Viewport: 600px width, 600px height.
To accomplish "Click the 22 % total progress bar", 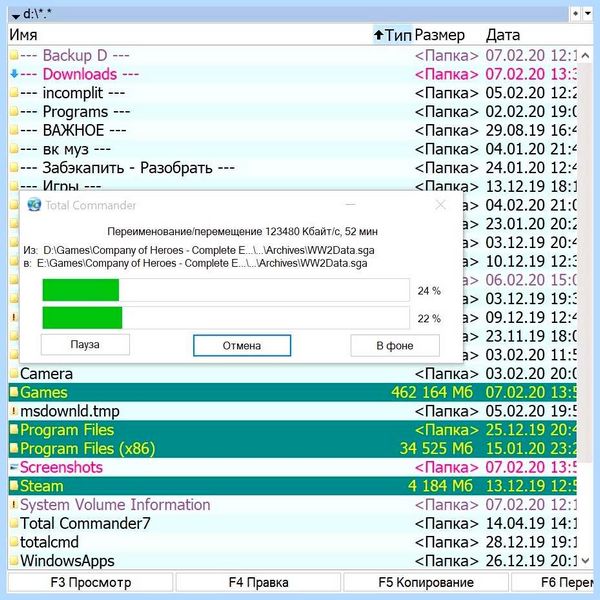I will click(x=226, y=318).
